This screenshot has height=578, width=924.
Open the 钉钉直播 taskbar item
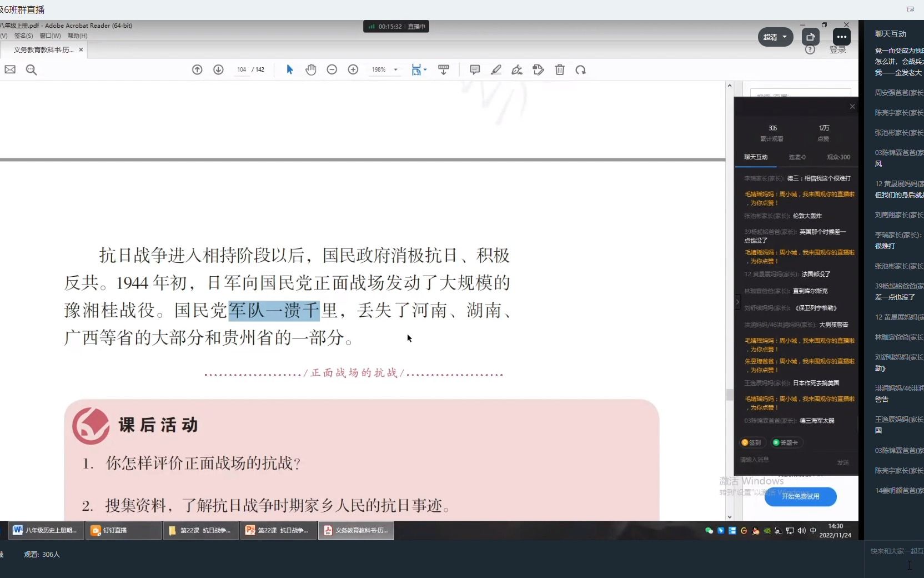123,530
